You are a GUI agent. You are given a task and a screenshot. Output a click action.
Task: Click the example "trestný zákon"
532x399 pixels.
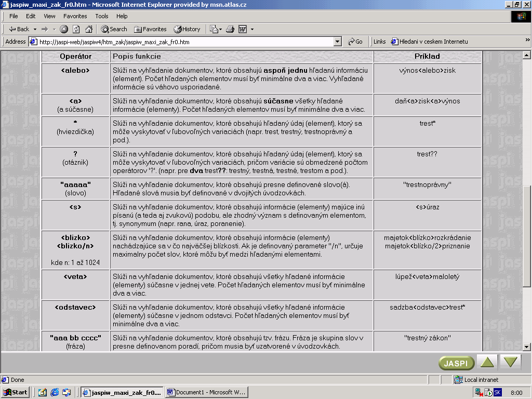[428, 338]
